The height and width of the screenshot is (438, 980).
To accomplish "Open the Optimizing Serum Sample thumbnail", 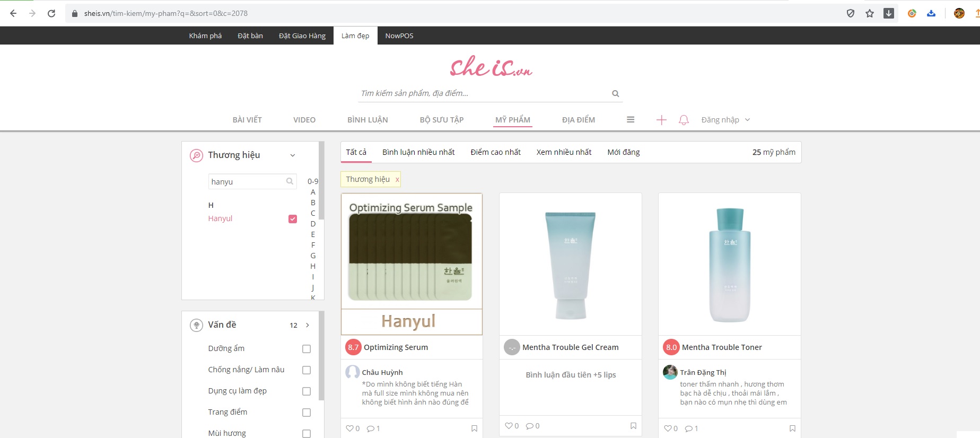I will tap(412, 264).
